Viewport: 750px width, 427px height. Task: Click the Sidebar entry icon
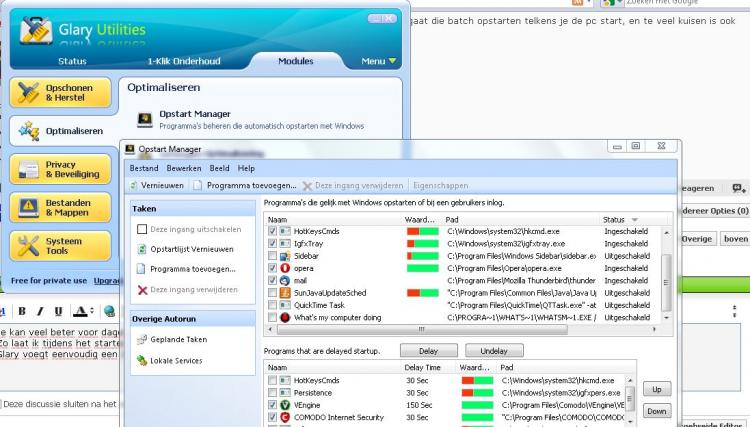(285, 256)
